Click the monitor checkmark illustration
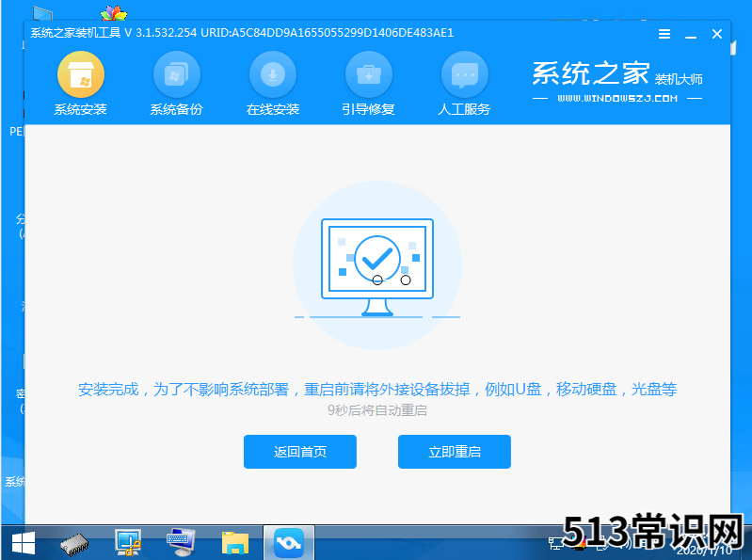 click(x=377, y=266)
